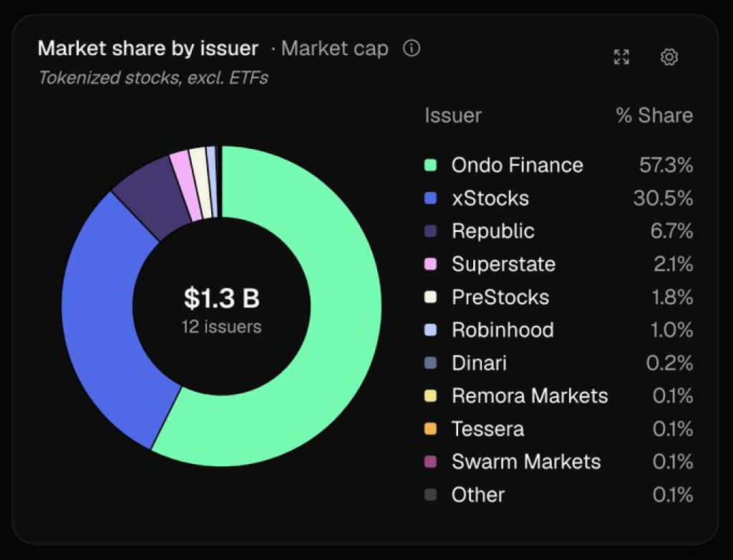Click Other dark gray legend swatch
This screenshot has height=560, width=733.
[x=430, y=495]
